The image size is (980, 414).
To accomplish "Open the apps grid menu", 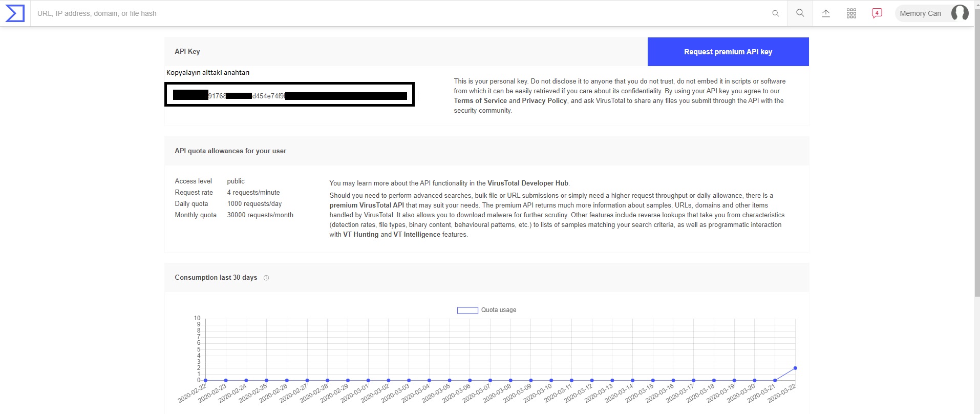I will point(851,13).
